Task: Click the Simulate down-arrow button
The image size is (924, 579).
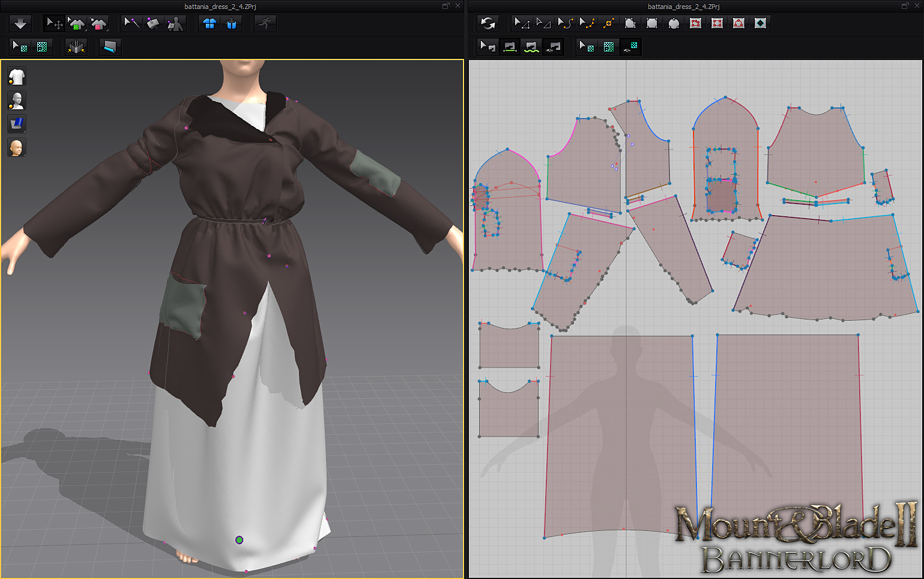Action: point(20,23)
